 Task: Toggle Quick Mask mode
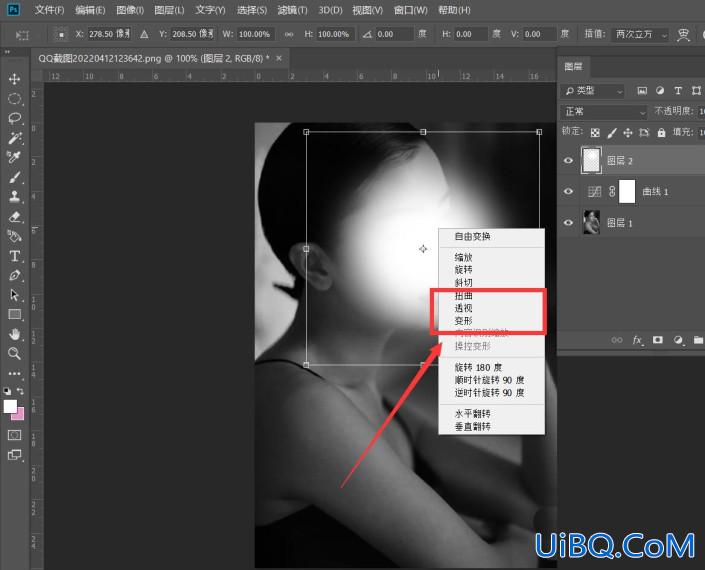14,435
